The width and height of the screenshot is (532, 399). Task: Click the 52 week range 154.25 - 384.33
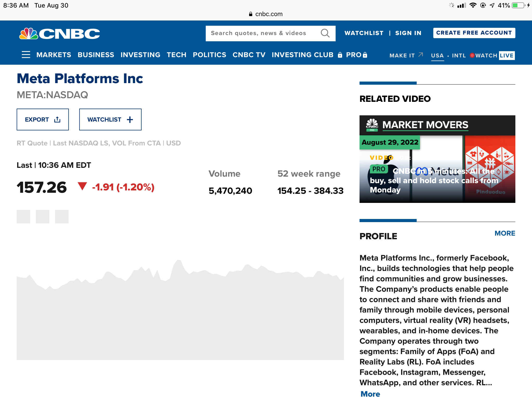click(x=310, y=191)
